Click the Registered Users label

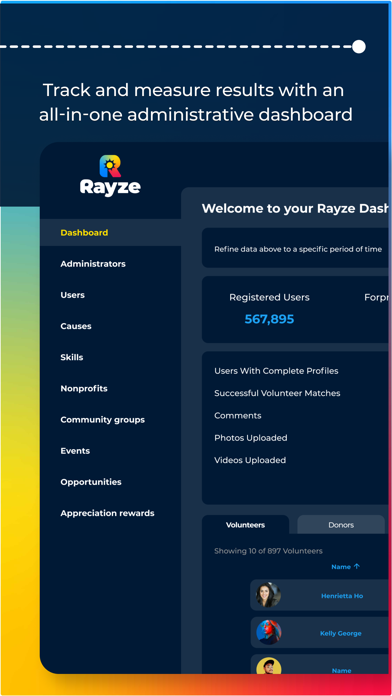tap(269, 297)
